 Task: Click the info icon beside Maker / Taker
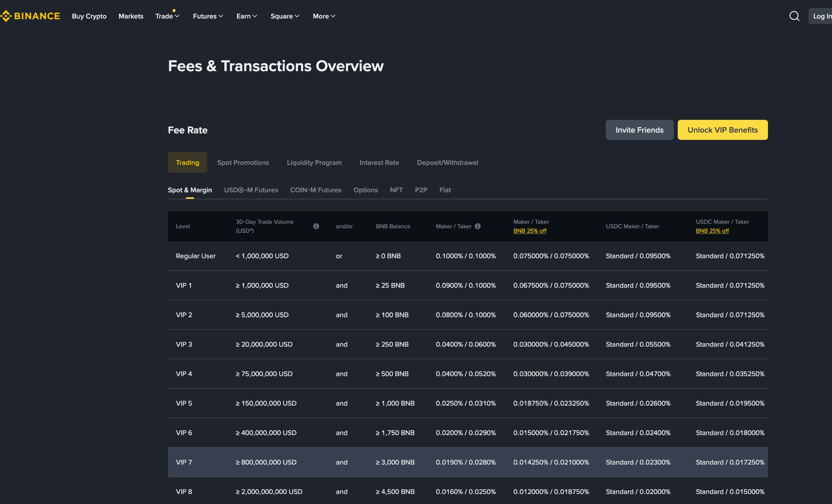[477, 226]
